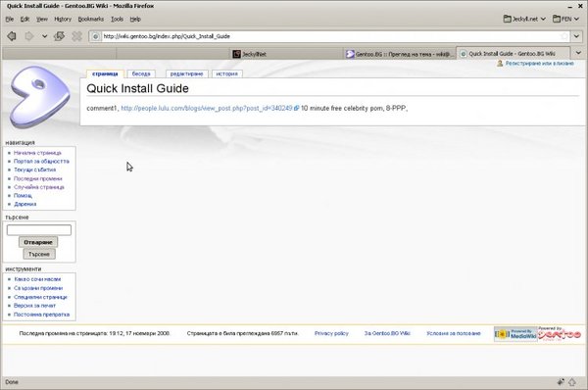Open the back history dropdown arrow

coord(45,36)
